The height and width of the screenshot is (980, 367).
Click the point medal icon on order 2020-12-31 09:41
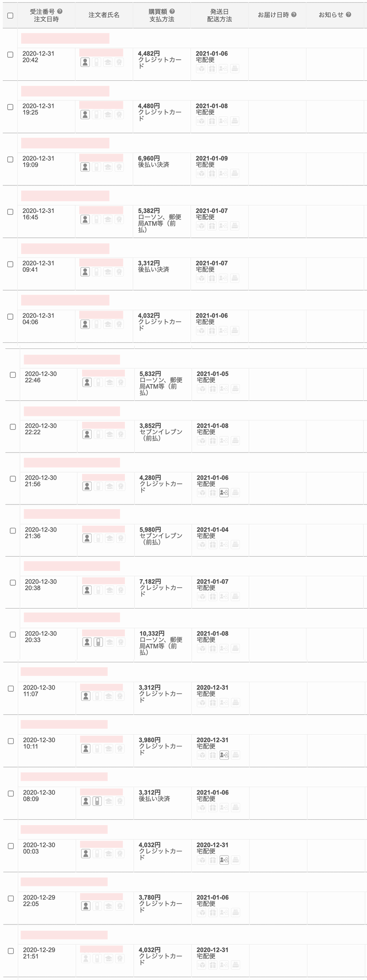click(x=119, y=272)
